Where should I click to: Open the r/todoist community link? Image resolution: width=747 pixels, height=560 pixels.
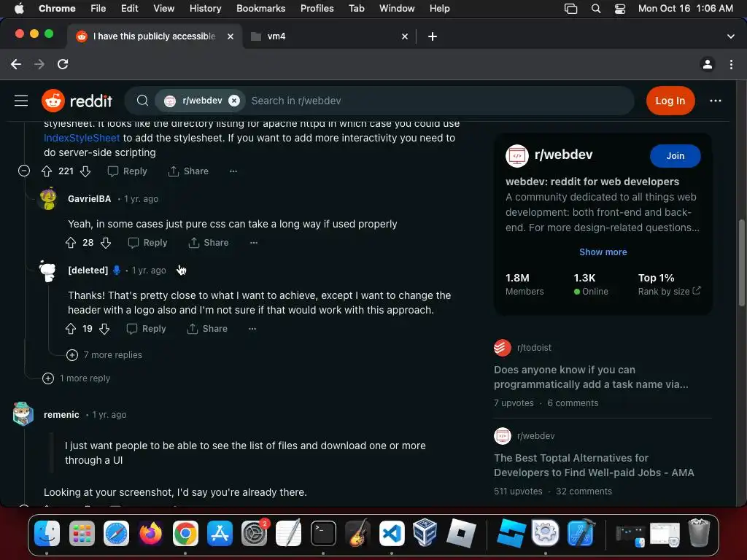[x=534, y=348]
